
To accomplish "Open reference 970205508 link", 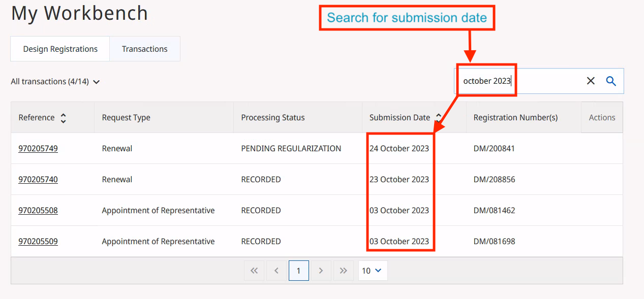I will pyautogui.click(x=38, y=211).
